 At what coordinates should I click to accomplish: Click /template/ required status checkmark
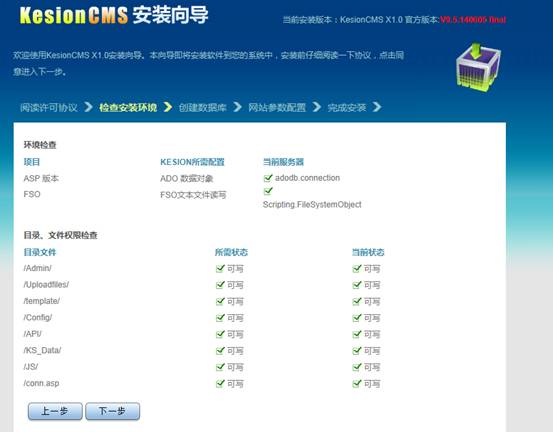pos(220,301)
